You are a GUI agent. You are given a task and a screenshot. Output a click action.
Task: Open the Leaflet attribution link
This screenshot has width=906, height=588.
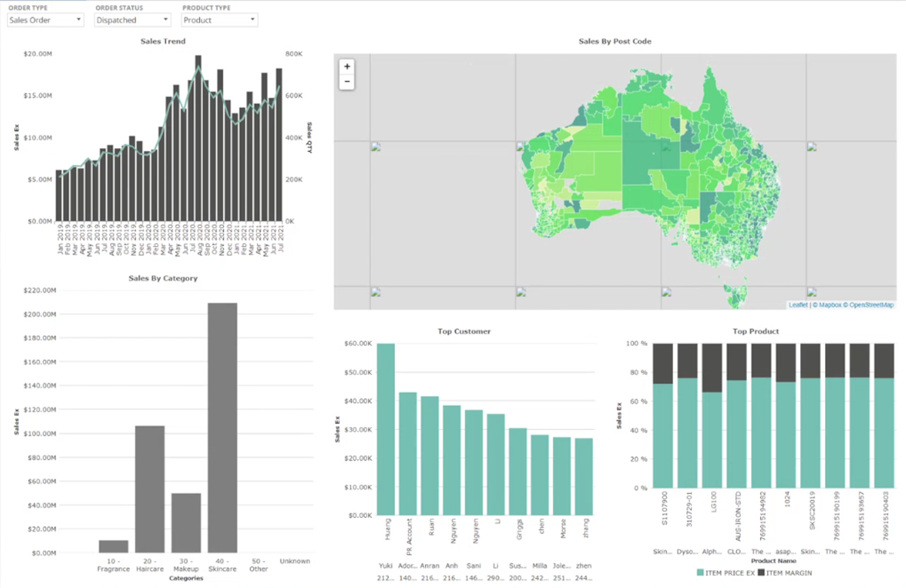(x=798, y=305)
